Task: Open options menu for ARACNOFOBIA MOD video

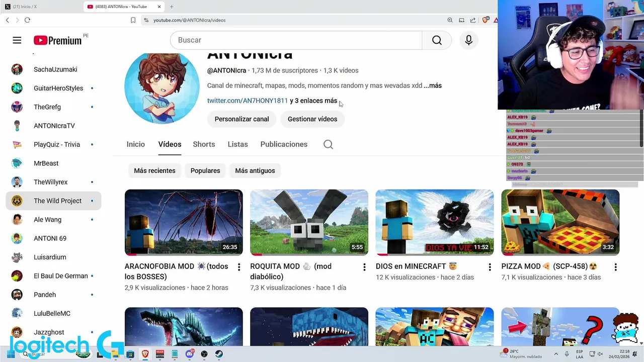Action: point(238,267)
